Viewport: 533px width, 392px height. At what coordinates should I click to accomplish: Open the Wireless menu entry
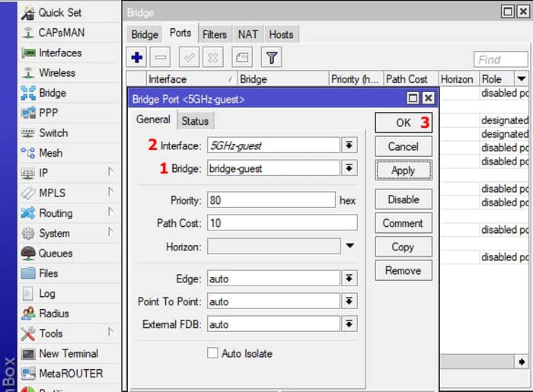tap(69, 73)
